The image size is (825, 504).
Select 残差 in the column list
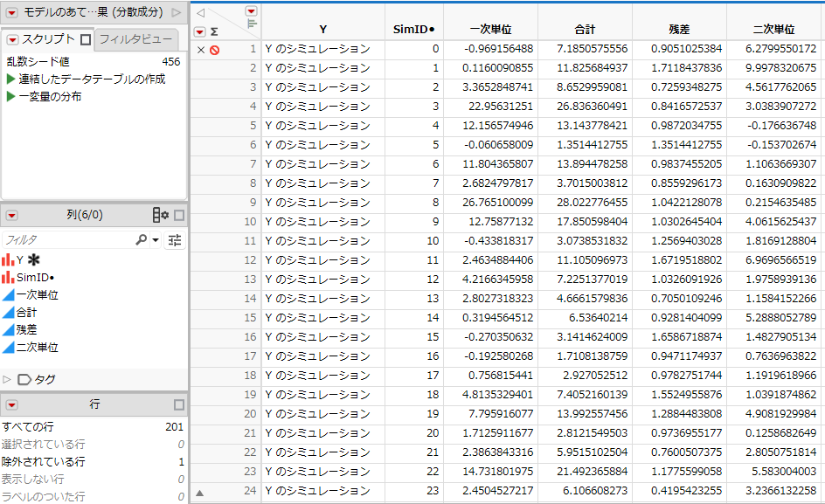(x=26, y=330)
